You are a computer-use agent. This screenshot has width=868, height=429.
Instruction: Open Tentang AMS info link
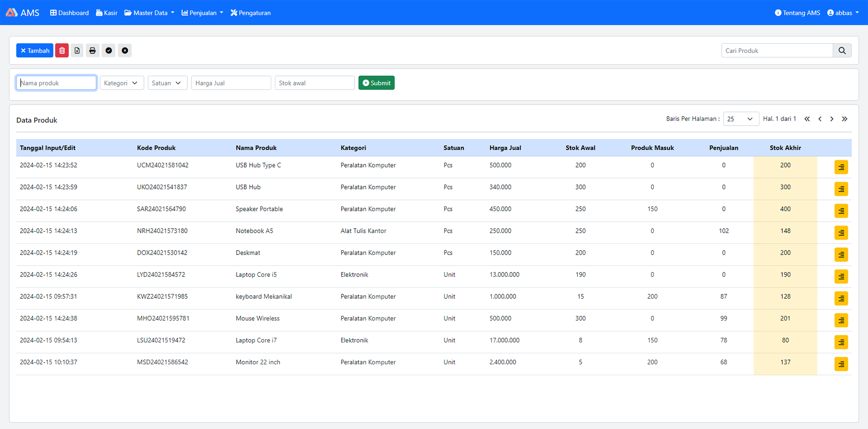[797, 13]
